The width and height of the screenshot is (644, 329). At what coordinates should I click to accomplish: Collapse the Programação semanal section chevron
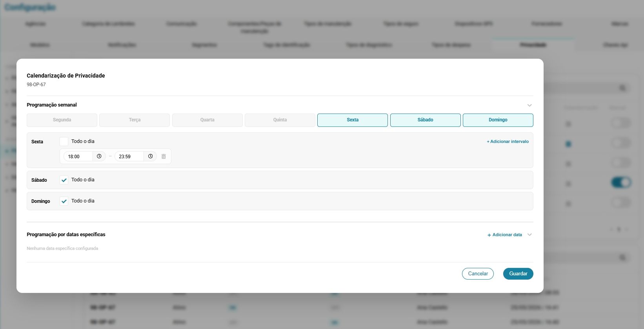[529, 105]
